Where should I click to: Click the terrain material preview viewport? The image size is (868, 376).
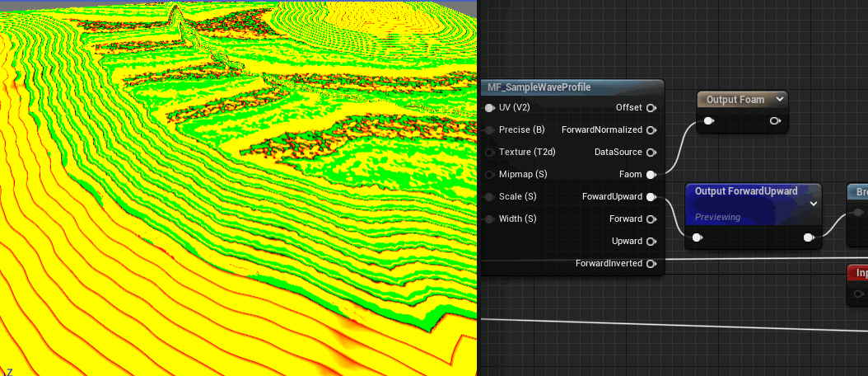238,188
